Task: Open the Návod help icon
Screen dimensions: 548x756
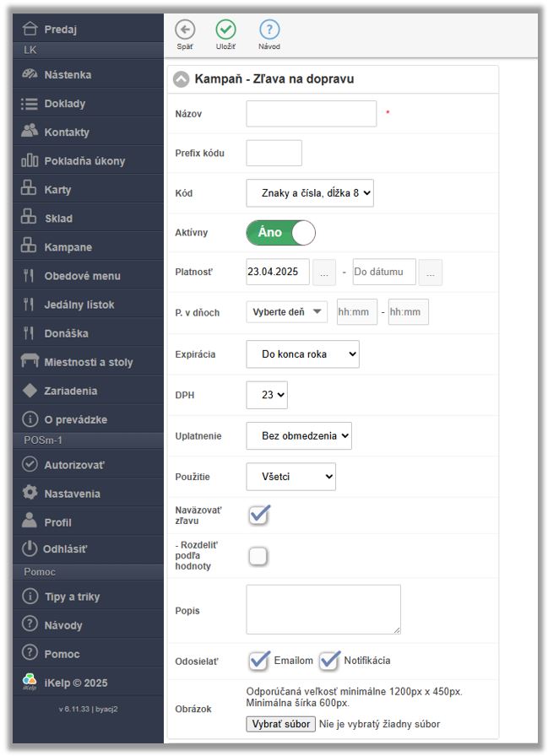Action: pyautogui.click(x=269, y=30)
